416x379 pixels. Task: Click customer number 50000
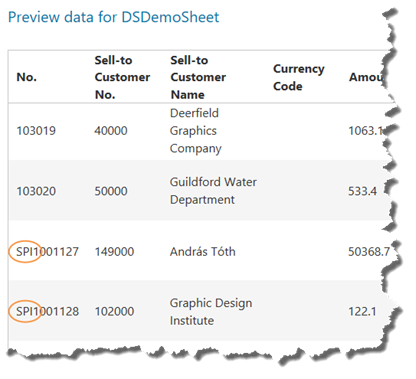tap(111, 191)
